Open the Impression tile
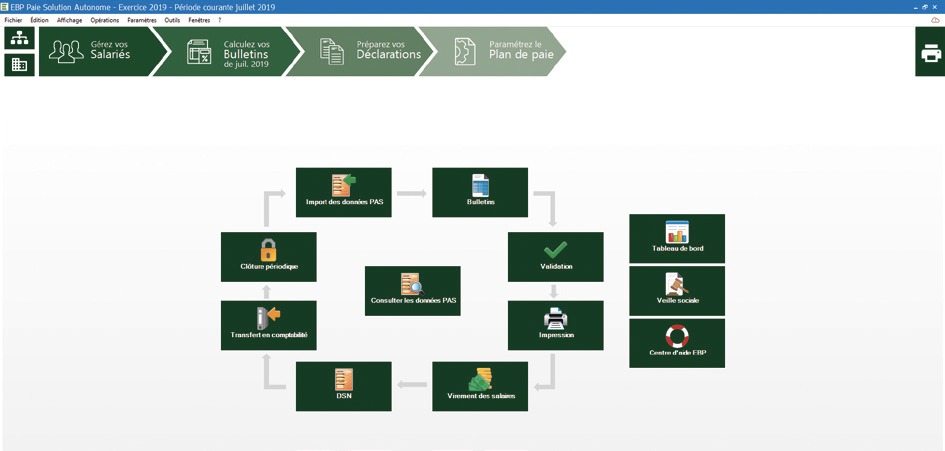 click(556, 326)
